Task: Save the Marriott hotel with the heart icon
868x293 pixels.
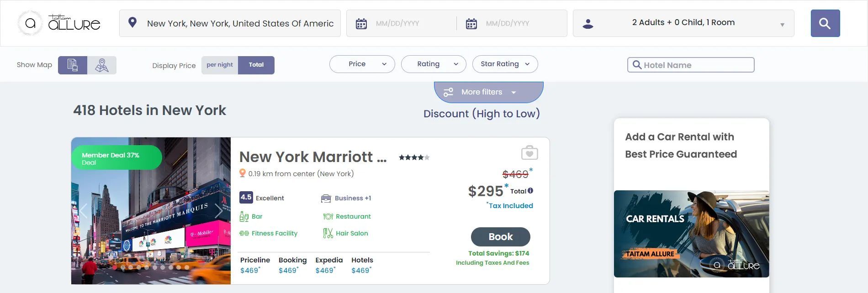Action: pyautogui.click(x=529, y=153)
